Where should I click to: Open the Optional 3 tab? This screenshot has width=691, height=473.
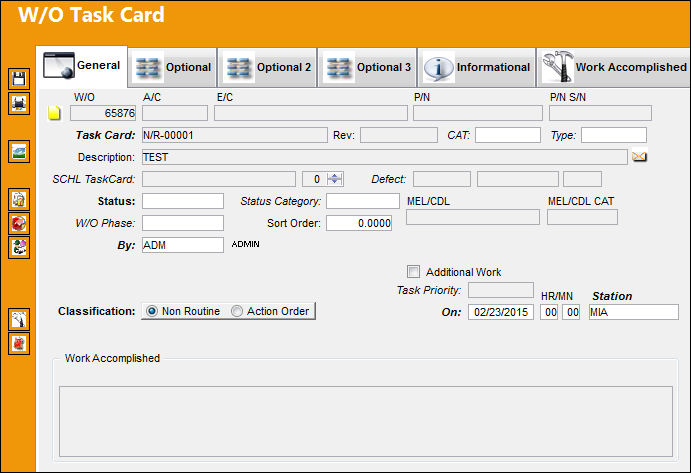pyautogui.click(x=368, y=67)
